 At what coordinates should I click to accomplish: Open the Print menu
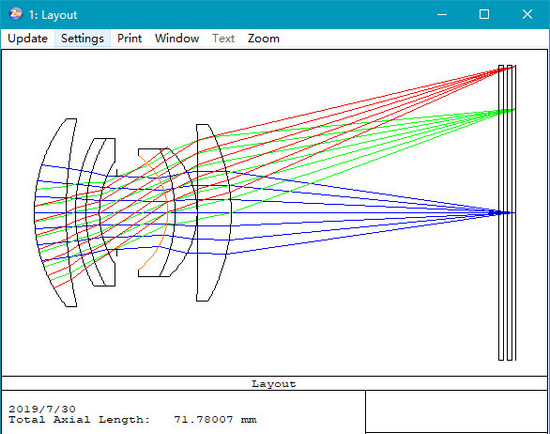[x=129, y=38]
